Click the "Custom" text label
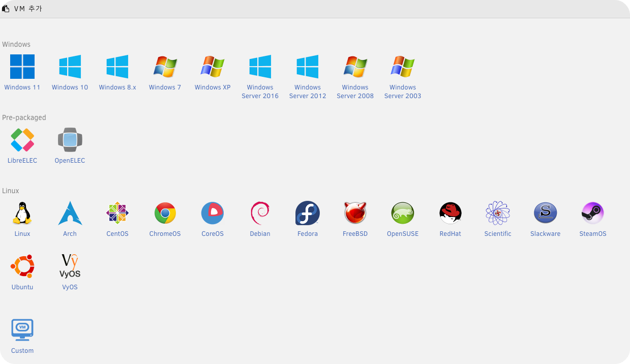The width and height of the screenshot is (630, 364). pyautogui.click(x=22, y=351)
